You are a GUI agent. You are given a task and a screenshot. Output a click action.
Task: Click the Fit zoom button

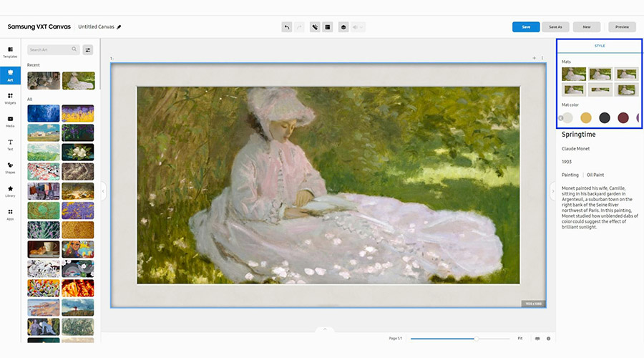(x=520, y=339)
